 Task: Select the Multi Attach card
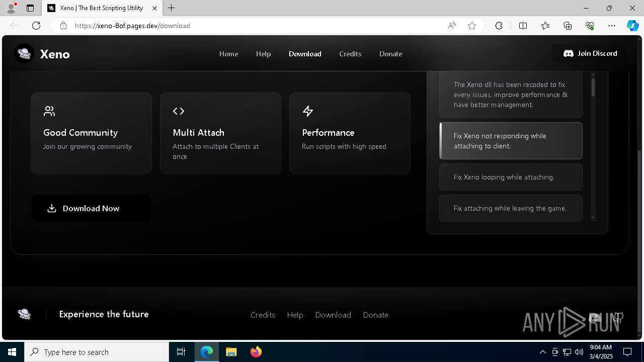pyautogui.click(x=220, y=133)
